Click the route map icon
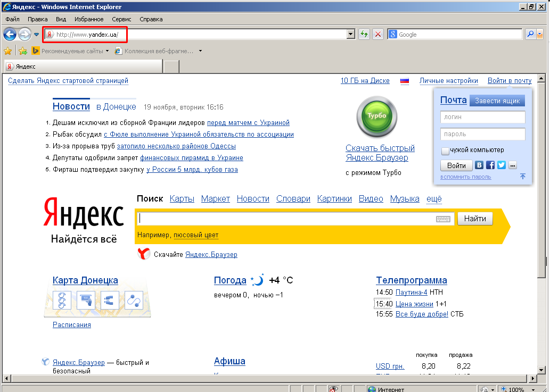The width and height of the screenshot is (550, 392). pyautogui.click(x=134, y=300)
